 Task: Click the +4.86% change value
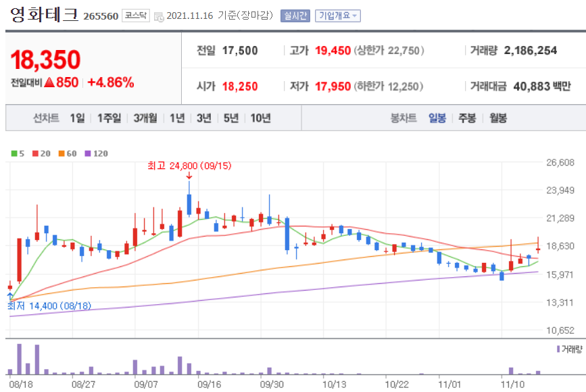pos(111,82)
